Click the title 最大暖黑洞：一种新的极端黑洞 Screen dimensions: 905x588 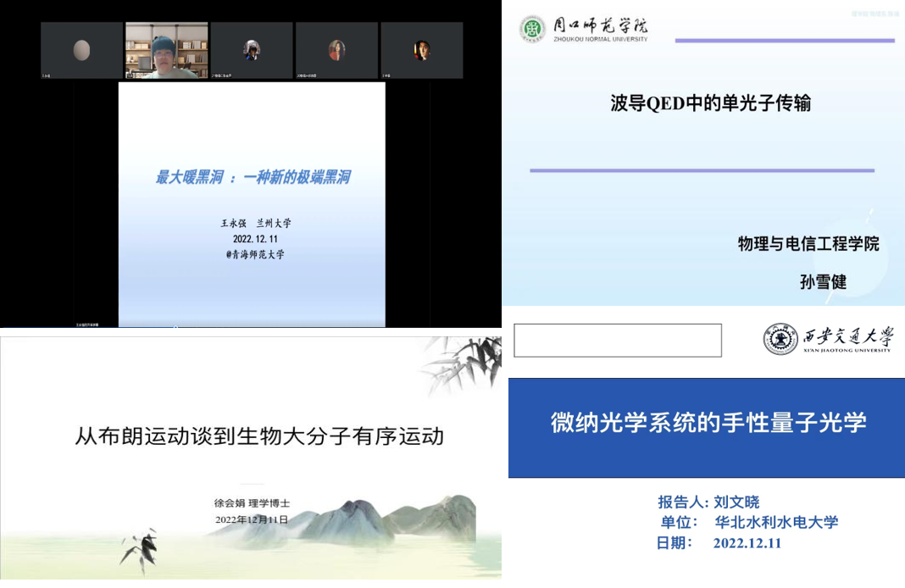pyautogui.click(x=252, y=177)
